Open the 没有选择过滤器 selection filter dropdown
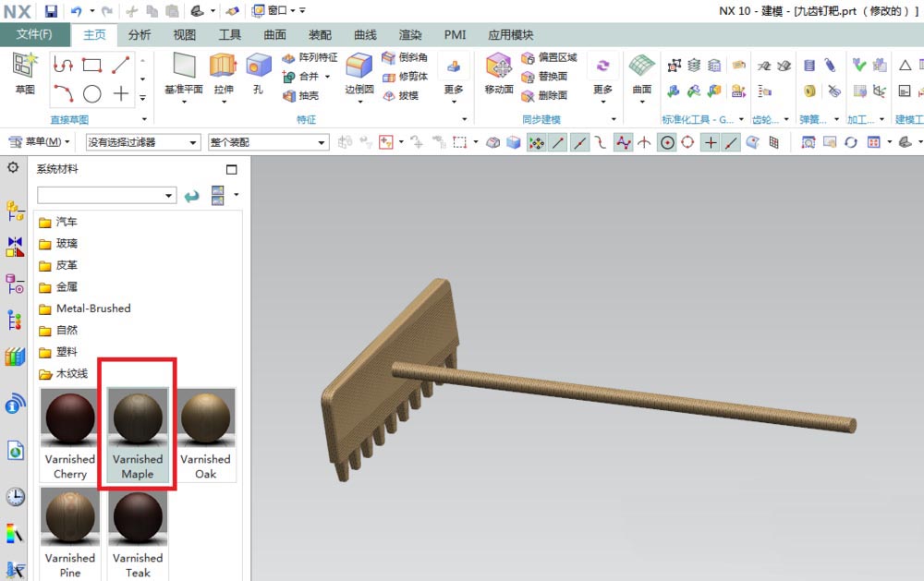This screenshot has height=581, width=924. 142,142
